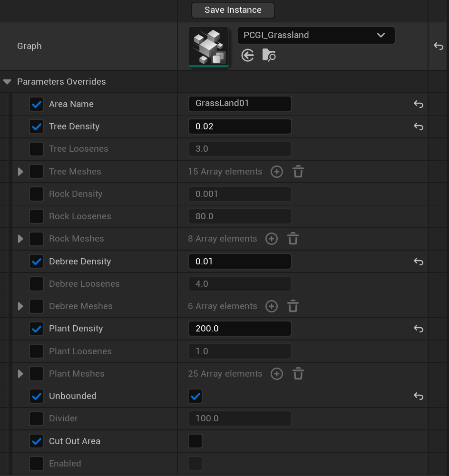This screenshot has width=449, height=476.
Task: Enable the Plant Meshes override checkbox
Action: click(x=37, y=374)
